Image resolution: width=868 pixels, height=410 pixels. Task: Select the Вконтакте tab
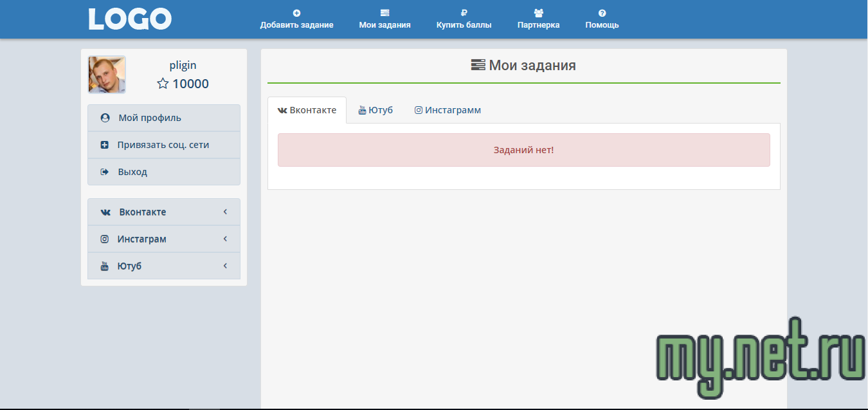tap(307, 110)
